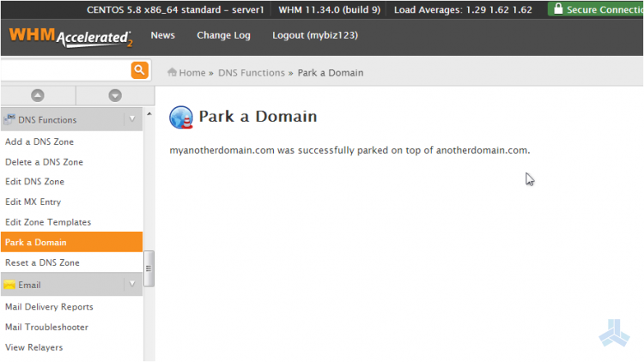Click the Home house icon in breadcrumb

(172, 72)
